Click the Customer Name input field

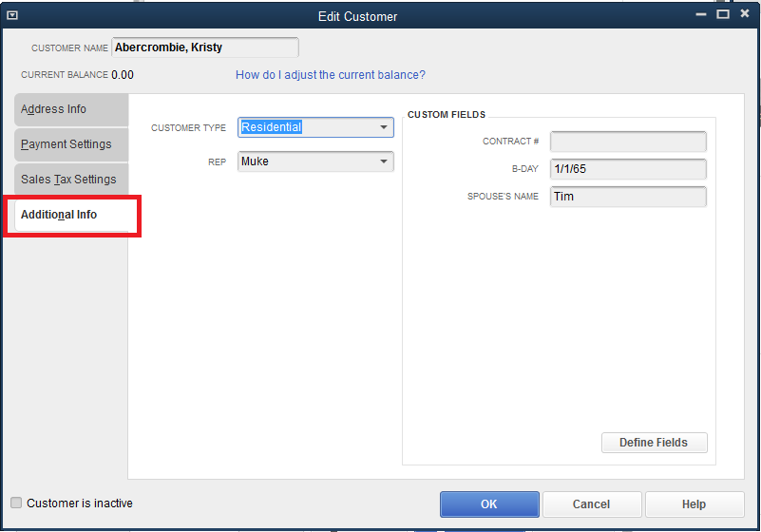(205, 47)
